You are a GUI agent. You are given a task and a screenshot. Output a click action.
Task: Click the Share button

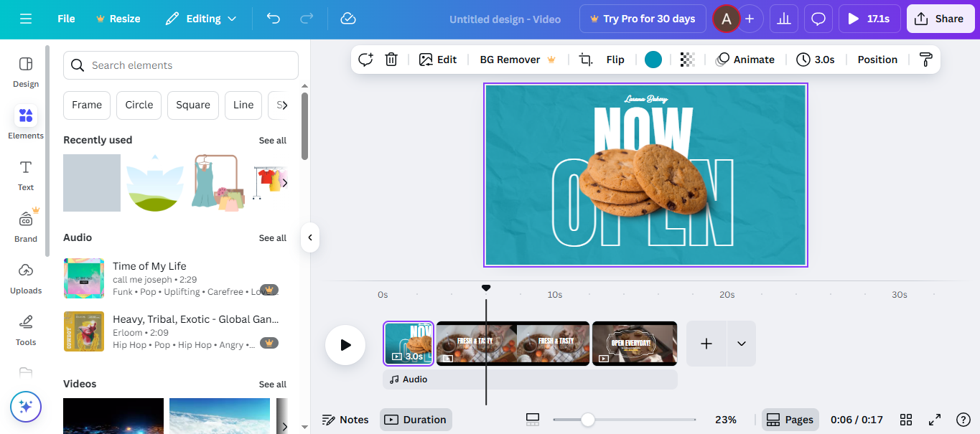[941, 18]
